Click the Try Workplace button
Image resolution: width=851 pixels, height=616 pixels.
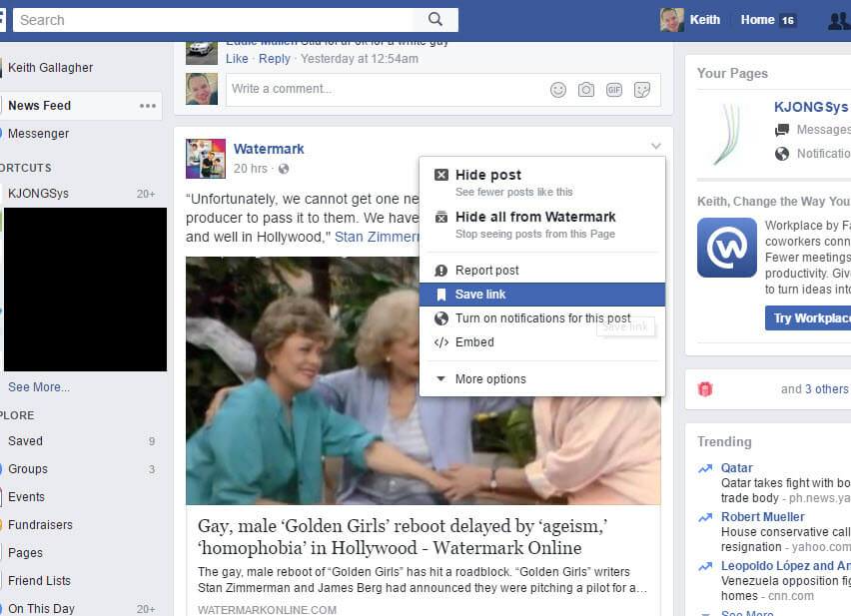pos(808,317)
